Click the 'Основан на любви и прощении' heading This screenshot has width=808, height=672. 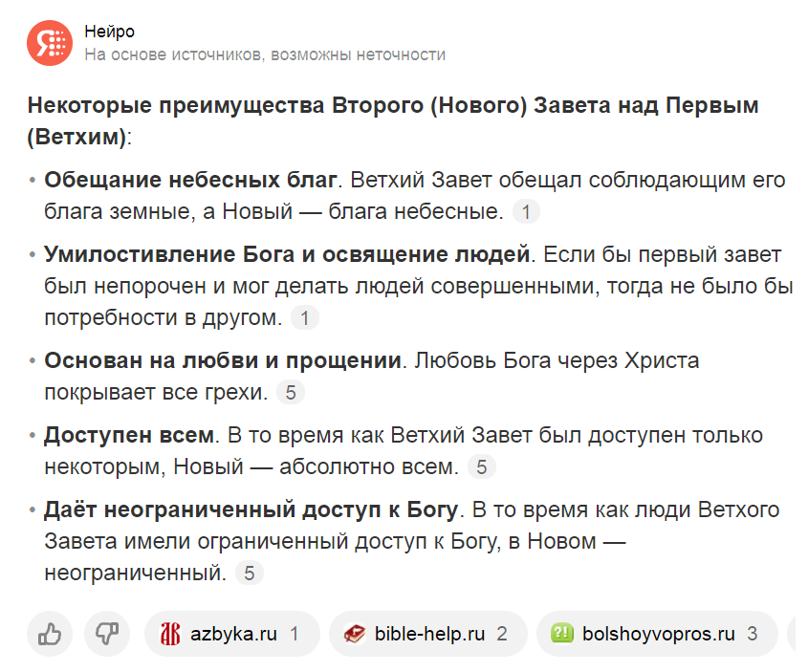pyautogui.click(x=223, y=360)
